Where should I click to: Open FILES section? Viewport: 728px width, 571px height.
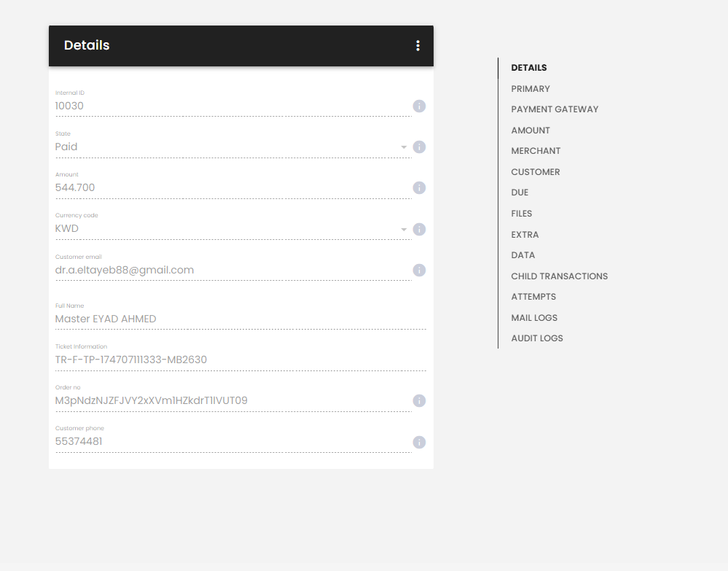521,214
